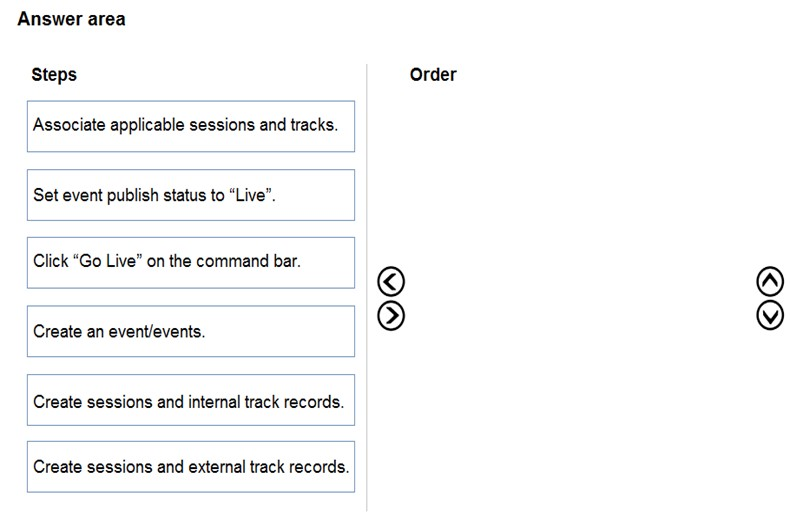The width and height of the screenshot is (790, 517).
Task: Select 'Set event publish status to Live' step
Action: (191, 195)
